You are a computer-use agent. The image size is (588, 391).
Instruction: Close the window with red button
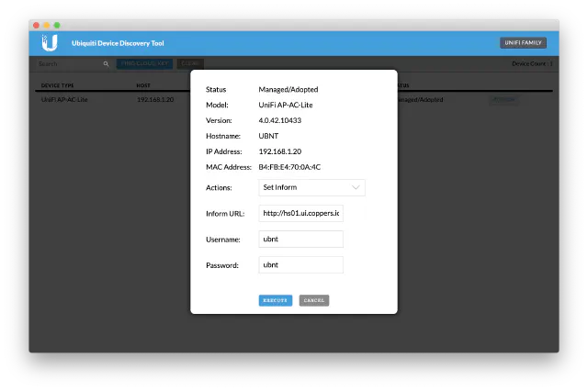37,25
